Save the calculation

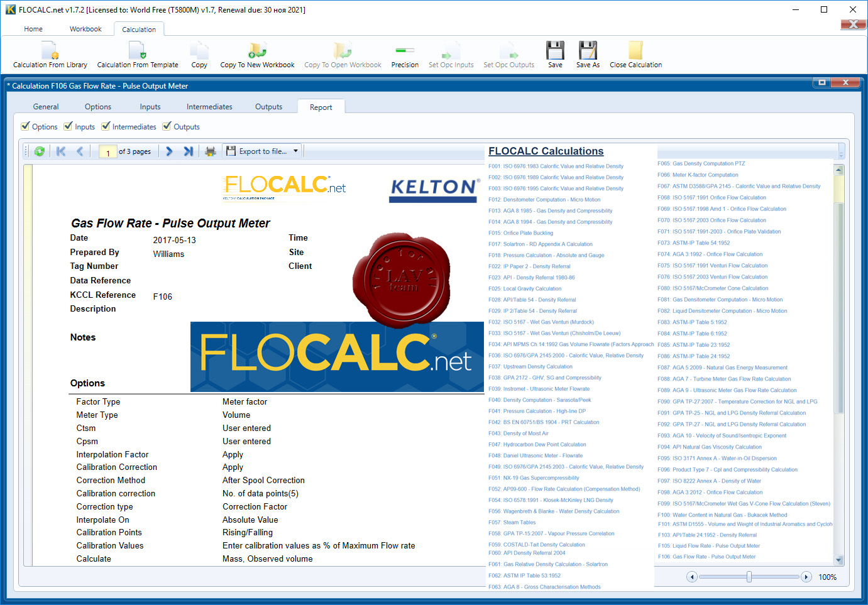(555, 55)
